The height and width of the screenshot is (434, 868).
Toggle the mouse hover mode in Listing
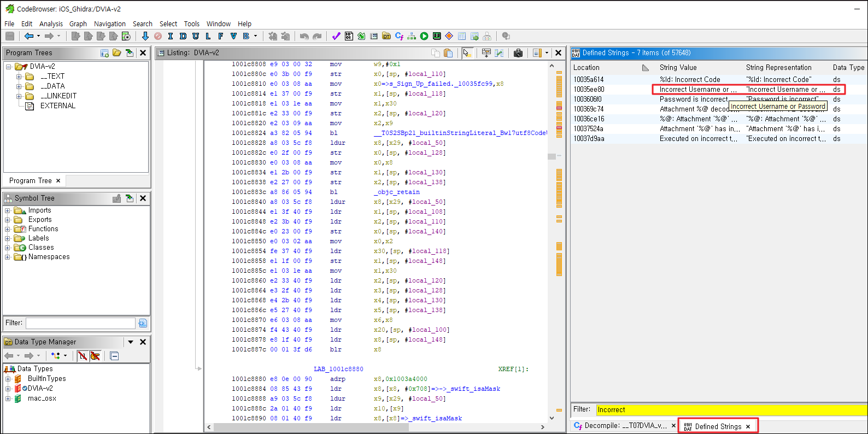466,53
